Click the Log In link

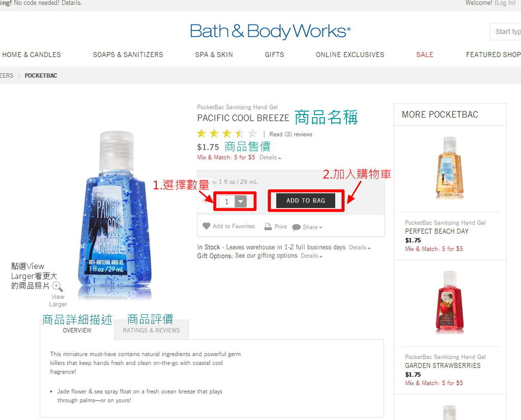coord(505,3)
